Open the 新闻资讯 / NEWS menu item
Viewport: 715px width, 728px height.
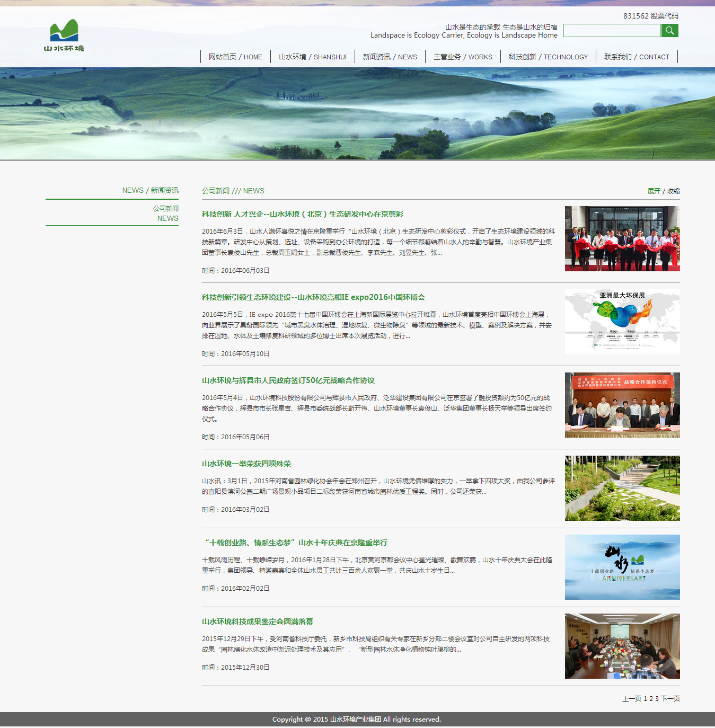390,57
